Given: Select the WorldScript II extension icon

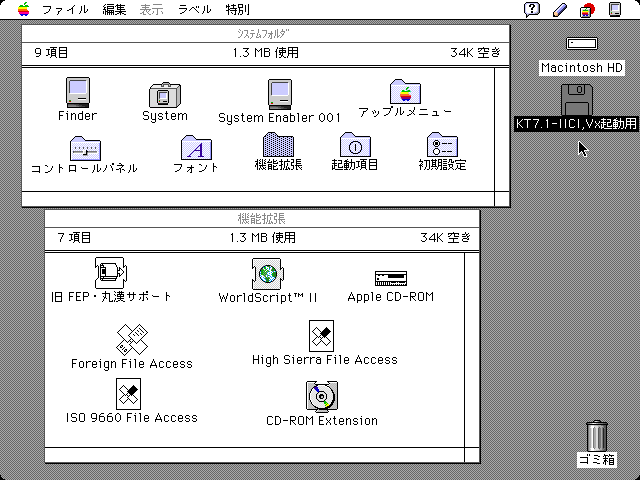Looking at the screenshot, I should [x=267, y=273].
